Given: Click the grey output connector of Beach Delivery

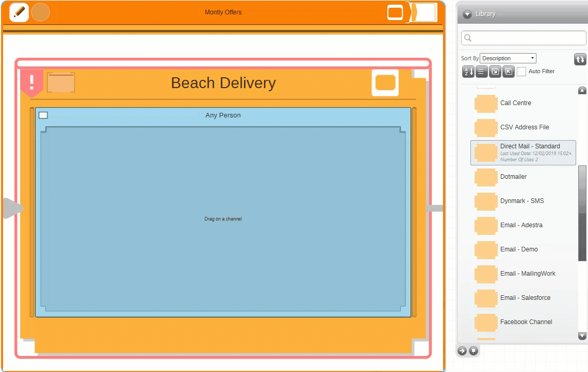Looking at the screenshot, I should (x=435, y=208).
